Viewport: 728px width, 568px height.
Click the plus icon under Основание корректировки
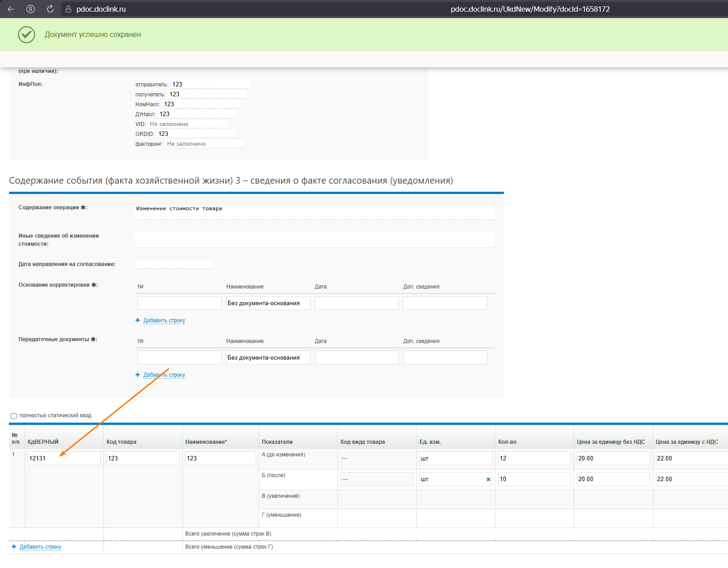pos(138,320)
